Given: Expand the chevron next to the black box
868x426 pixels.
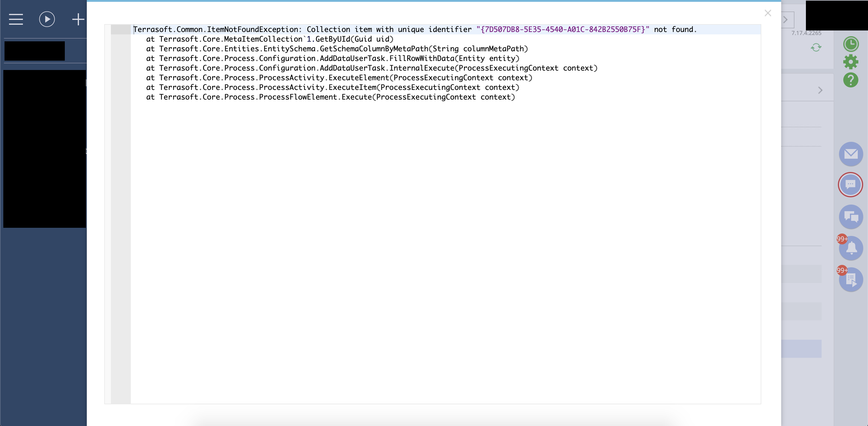Looking at the screenshot, I should coord(785,20).
